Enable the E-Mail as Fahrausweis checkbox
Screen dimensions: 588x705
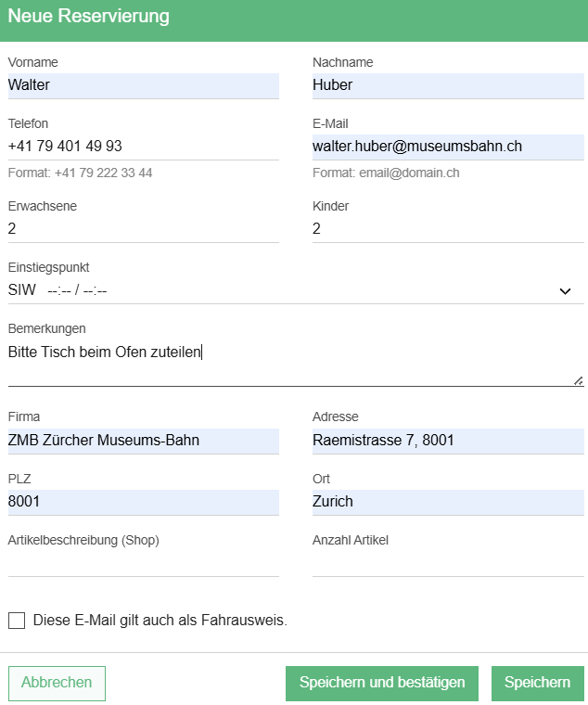tap(17, 621)
